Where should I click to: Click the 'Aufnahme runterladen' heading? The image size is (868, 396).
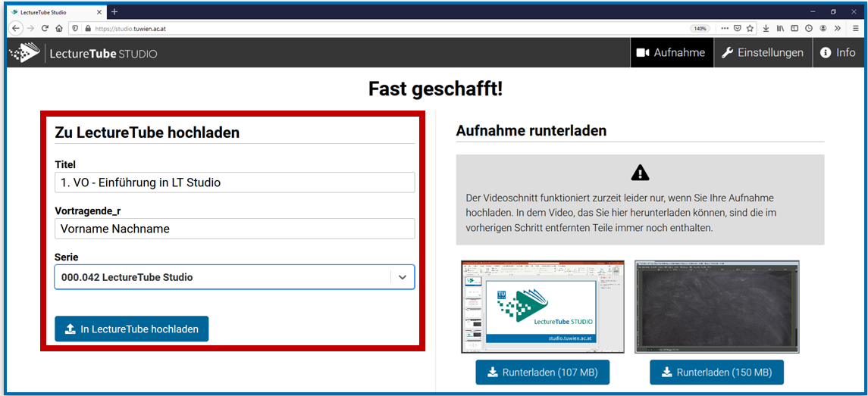[531, 131]
